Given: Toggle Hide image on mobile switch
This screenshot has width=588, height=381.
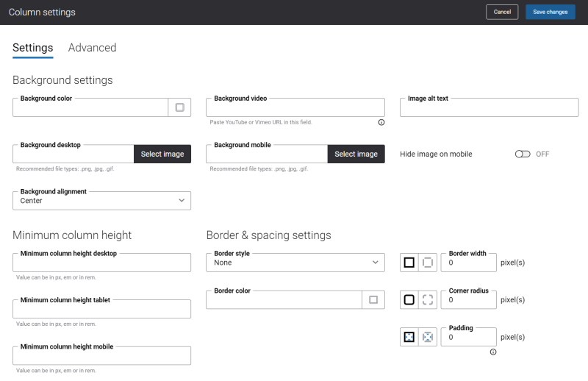Looking at the screenshot, I should [523, 154].
